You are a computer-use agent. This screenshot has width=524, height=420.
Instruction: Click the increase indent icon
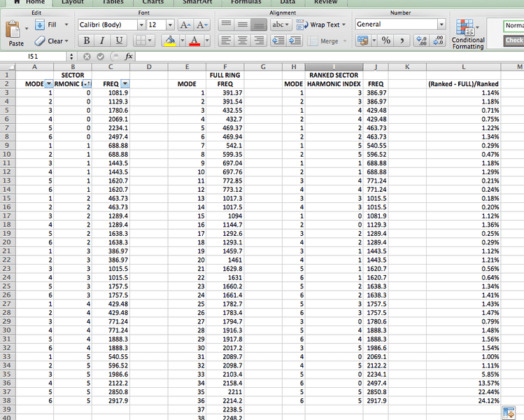click(293, 41)
